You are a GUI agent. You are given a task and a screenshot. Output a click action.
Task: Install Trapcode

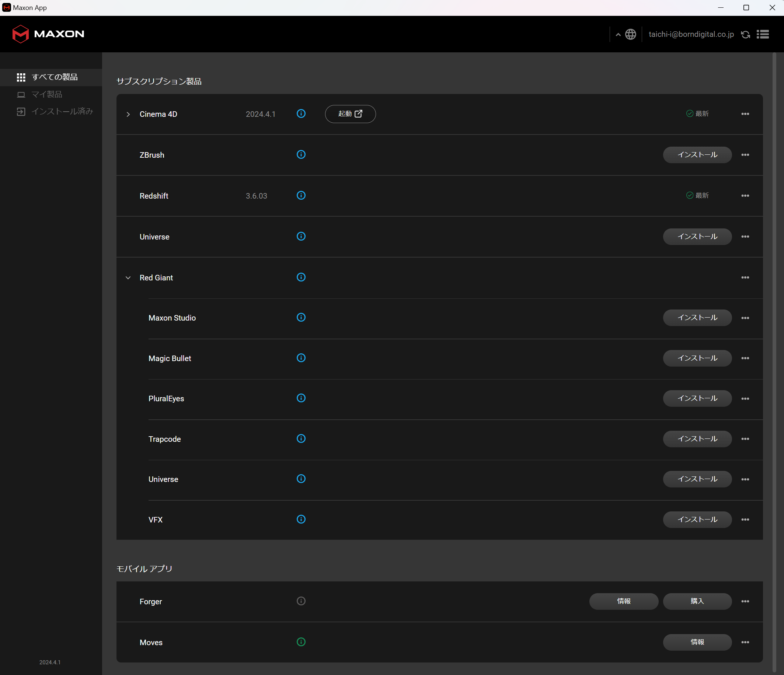click(697, 439)
